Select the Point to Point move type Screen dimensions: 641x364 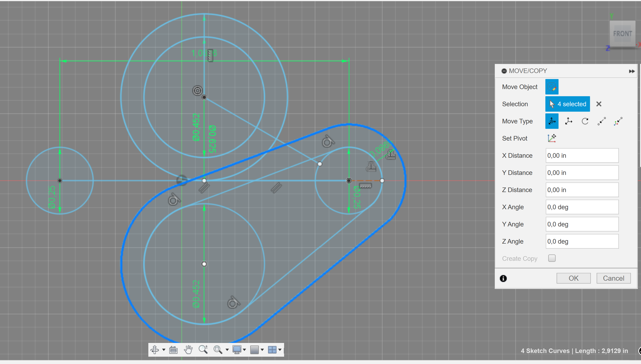tap(601, 121)
